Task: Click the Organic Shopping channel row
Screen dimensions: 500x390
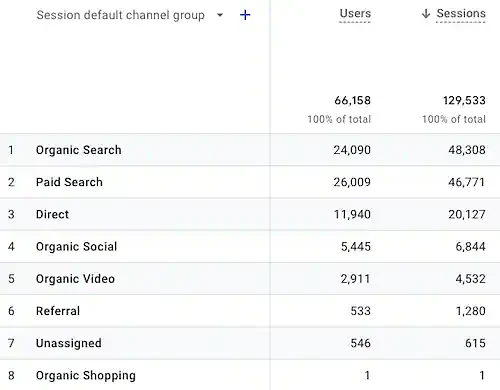Action: [x=250, y=375]
